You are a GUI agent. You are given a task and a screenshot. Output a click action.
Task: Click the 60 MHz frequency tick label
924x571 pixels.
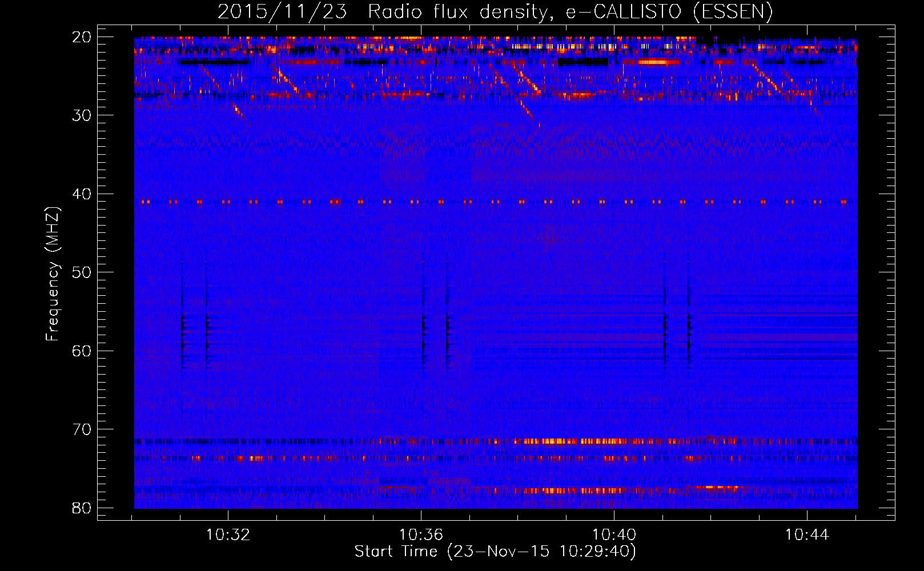click(x=82, y=351)
